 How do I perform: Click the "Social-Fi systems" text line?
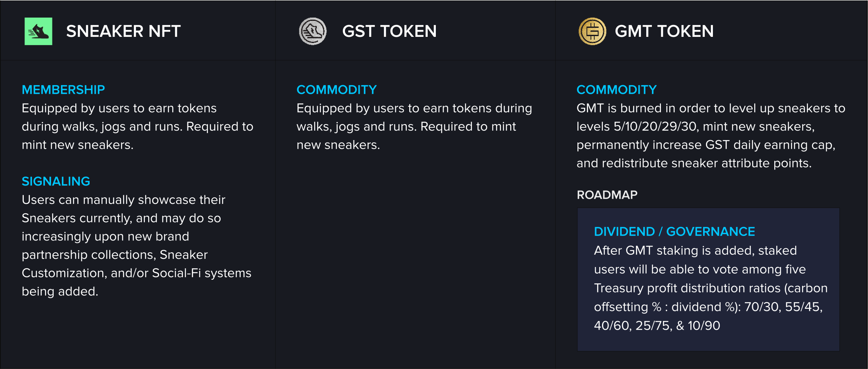pos(136,273)
